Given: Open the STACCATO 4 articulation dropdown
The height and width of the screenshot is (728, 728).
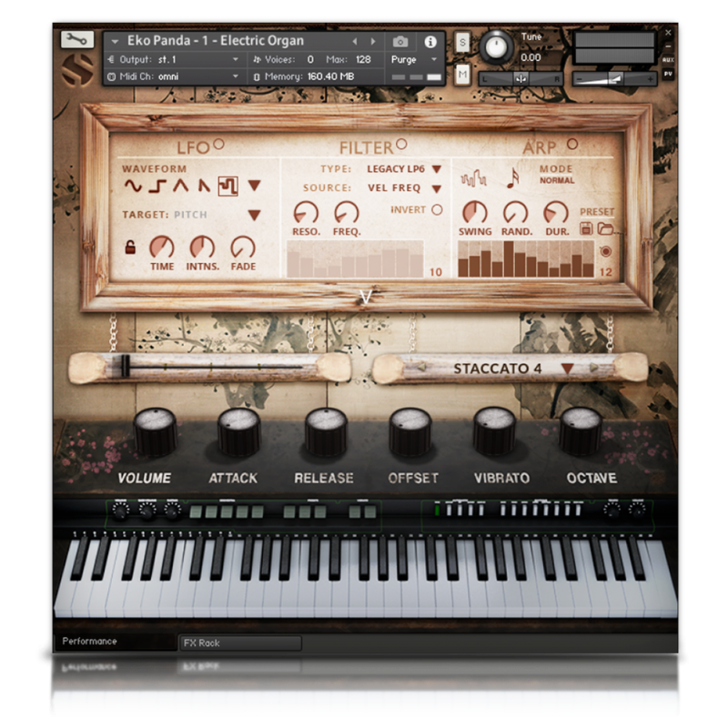Looking at the screenshot, I should pyautogui.click(x=567, y=369).
